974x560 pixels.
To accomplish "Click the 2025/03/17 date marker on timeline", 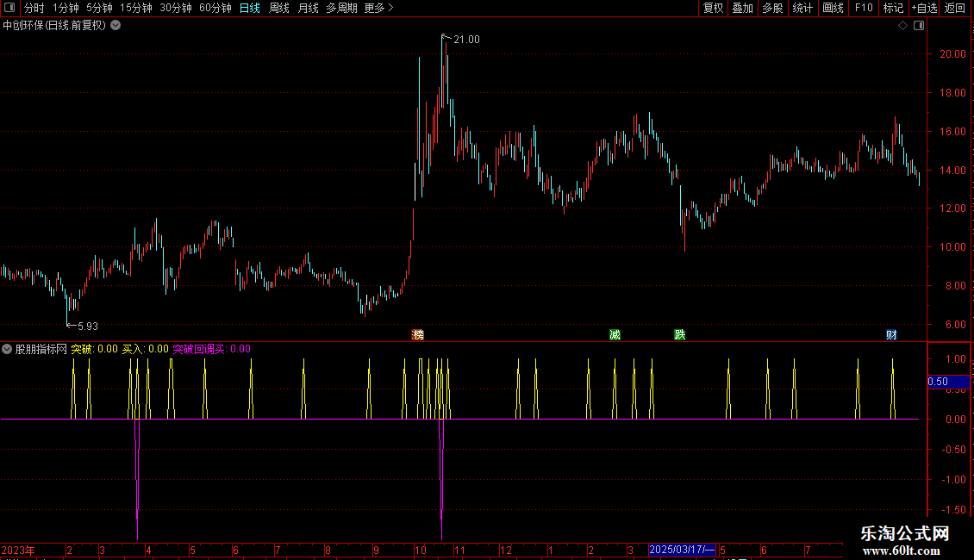I will [682, 550].
